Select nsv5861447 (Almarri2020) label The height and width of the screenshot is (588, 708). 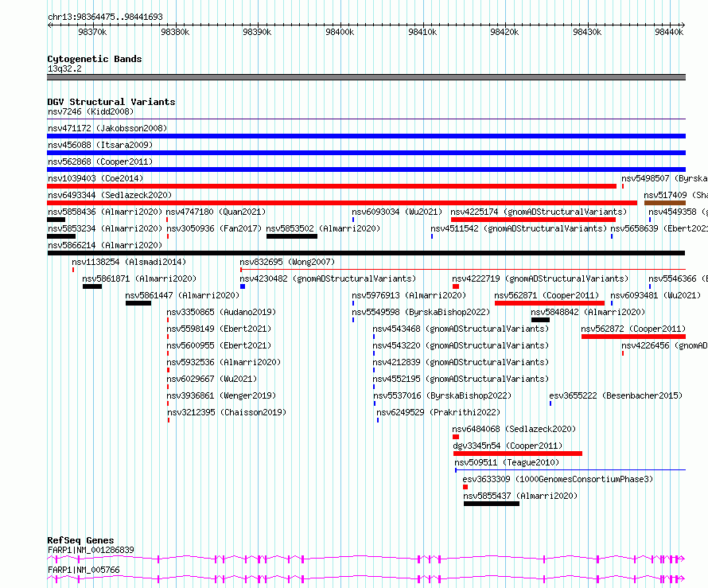pyautogui.click(x=182, y=295)
